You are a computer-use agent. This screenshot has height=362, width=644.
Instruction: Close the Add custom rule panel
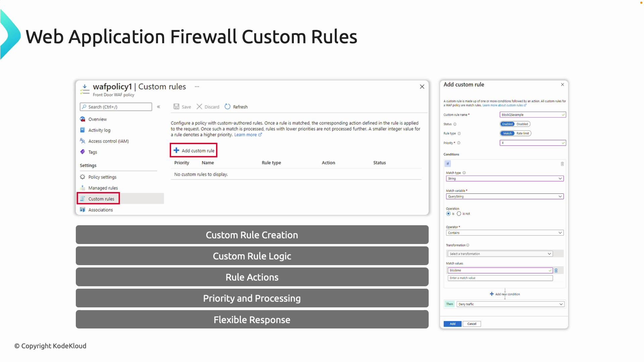[562, 84]
